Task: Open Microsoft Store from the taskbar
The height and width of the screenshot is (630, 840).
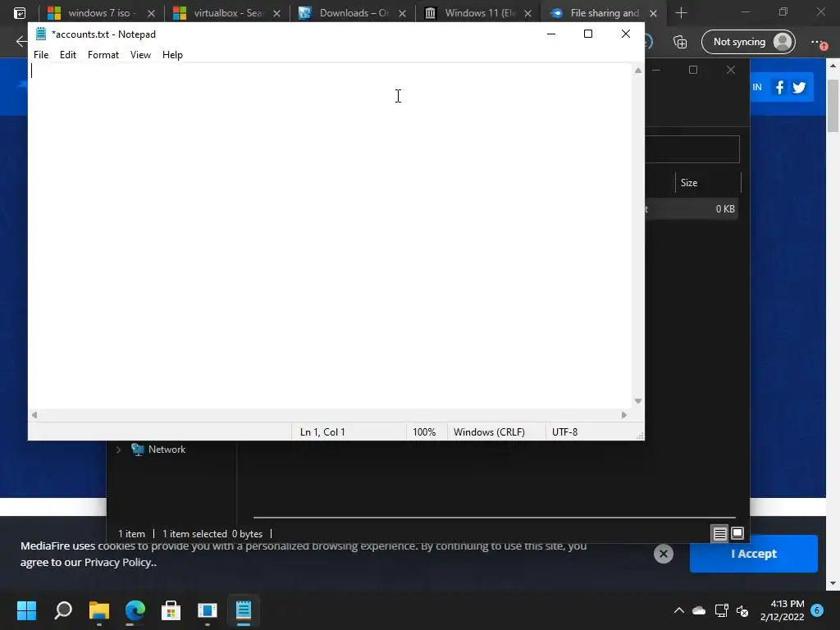Action: click(171, 610)
